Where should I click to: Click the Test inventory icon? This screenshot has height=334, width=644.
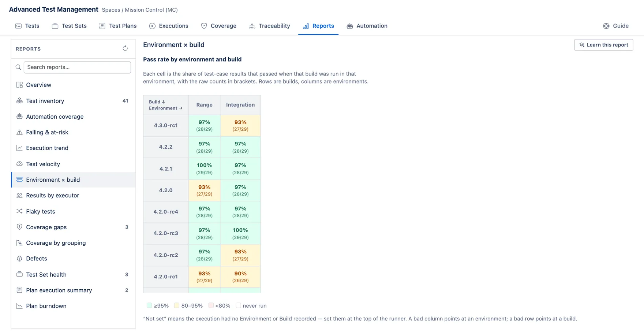[x=19, y=101]
